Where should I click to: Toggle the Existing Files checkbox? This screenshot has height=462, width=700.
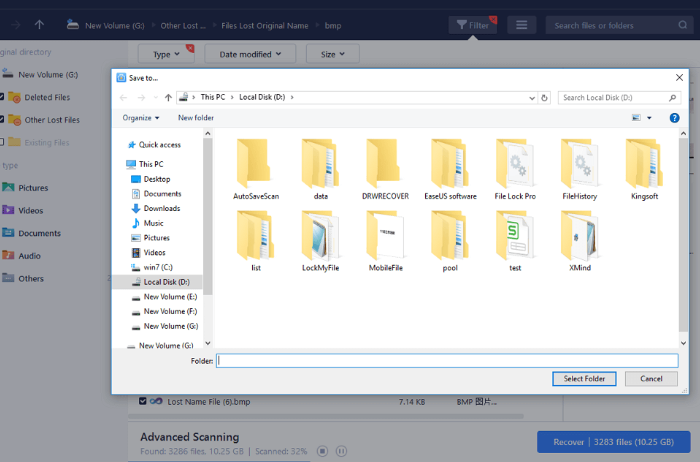[x=1, y=142]
